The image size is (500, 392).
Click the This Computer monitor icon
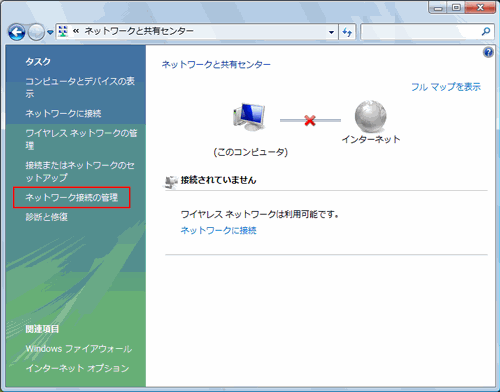pyautogui.click(x=249, y=117)
